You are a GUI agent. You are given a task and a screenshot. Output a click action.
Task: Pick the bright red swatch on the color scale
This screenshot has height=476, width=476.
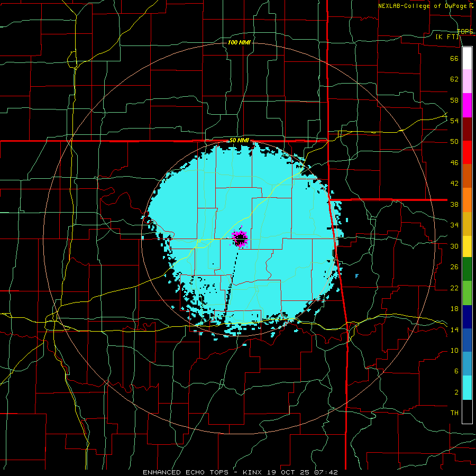[467, 152]
